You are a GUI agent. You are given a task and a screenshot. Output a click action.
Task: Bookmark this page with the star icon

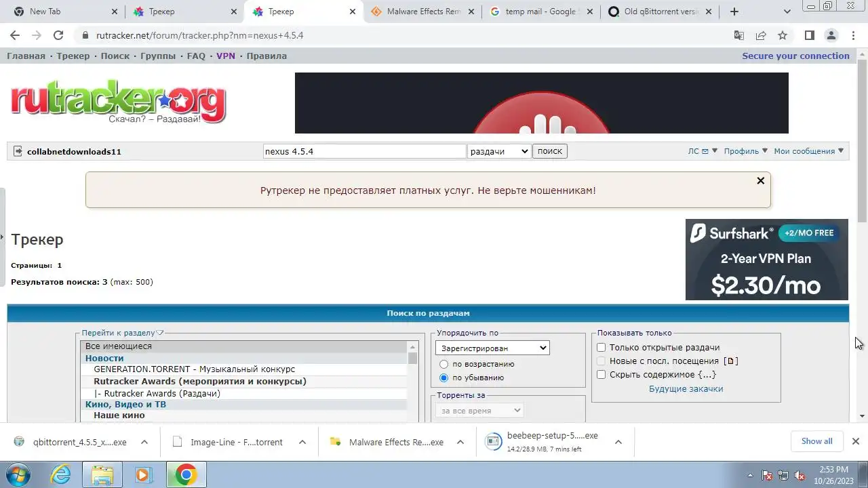783,35
